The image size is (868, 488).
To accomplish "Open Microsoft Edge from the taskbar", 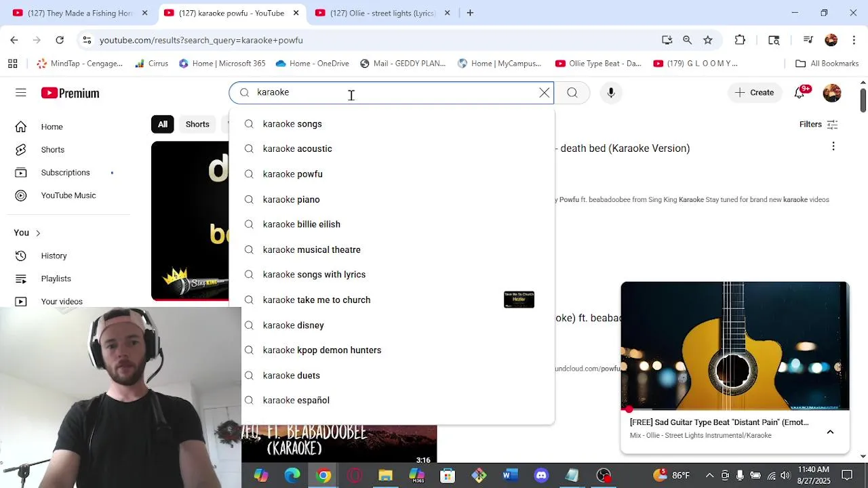I will click(292, 475).
